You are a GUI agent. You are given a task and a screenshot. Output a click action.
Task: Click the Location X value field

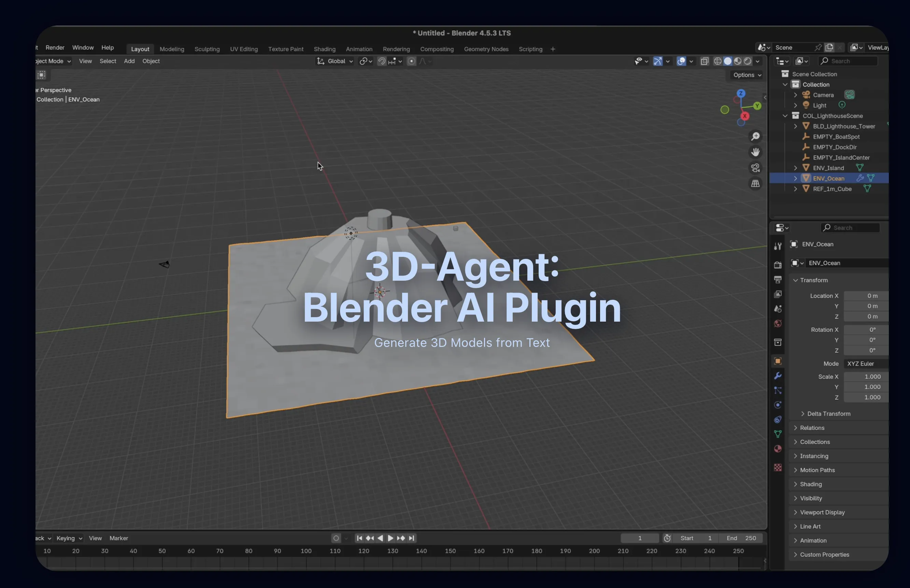point(865,296)
